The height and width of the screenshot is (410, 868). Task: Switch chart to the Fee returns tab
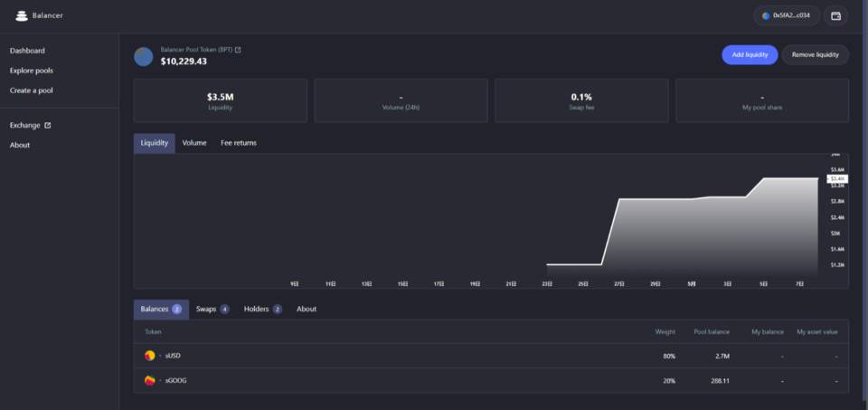pos(239,143)
